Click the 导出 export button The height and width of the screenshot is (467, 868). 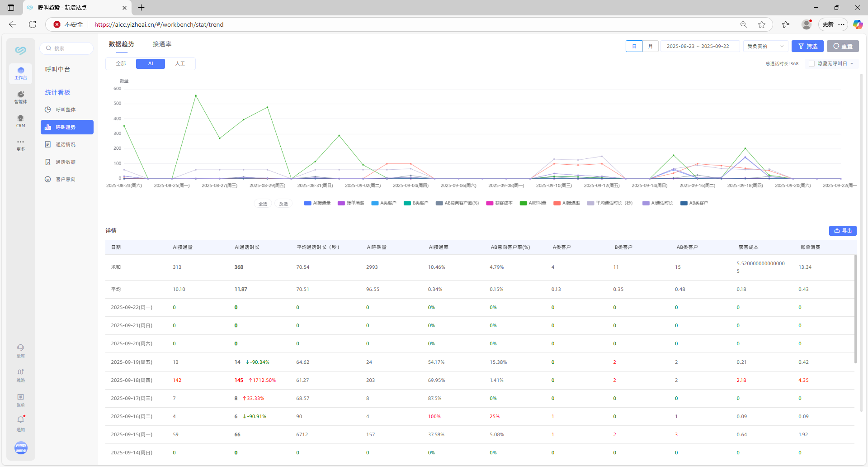(x=843, y=231)
